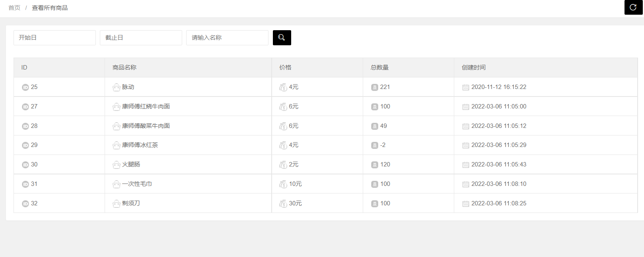Click the money bag icon beside 30元
The width and height of the screenshot is (644, 257).
[283, 204]
